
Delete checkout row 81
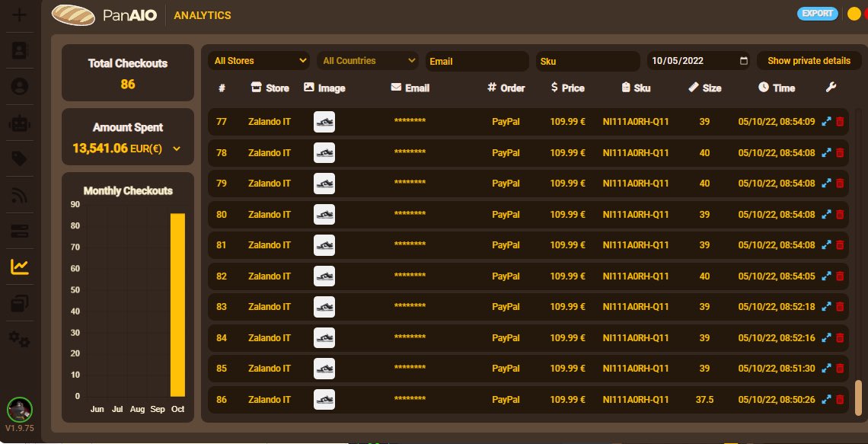pyautogui.click(x=840, y=244)
